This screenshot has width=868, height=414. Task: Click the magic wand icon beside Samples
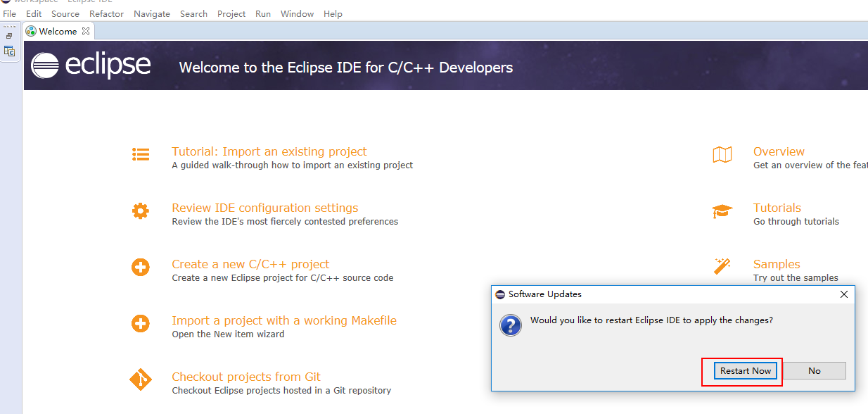tap(722, 266)
